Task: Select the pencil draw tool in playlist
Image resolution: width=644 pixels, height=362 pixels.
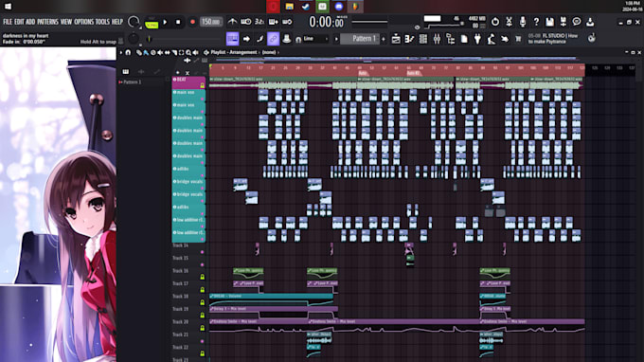Action: click(x=139, y=53)
